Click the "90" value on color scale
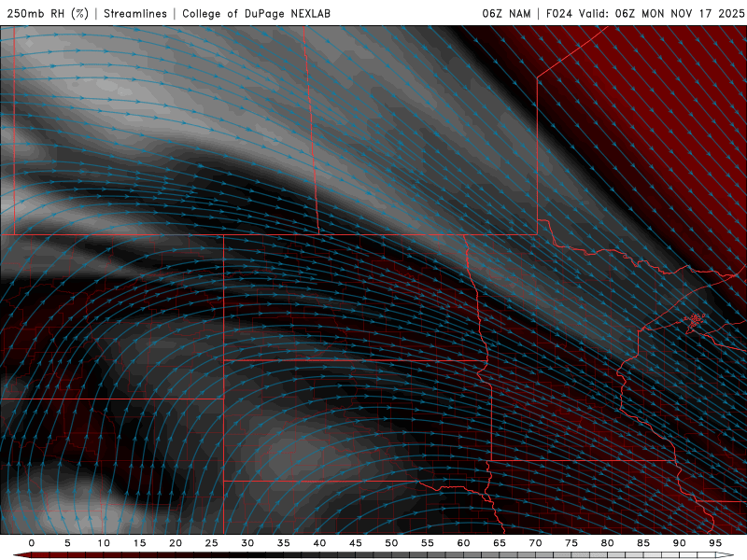747x560 pixels. 679,543
